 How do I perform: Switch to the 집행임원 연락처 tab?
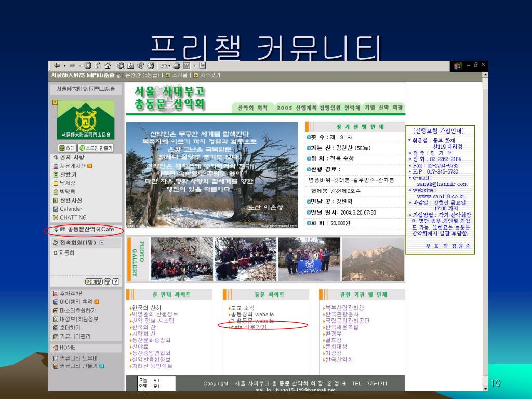(x=340, y=108)
